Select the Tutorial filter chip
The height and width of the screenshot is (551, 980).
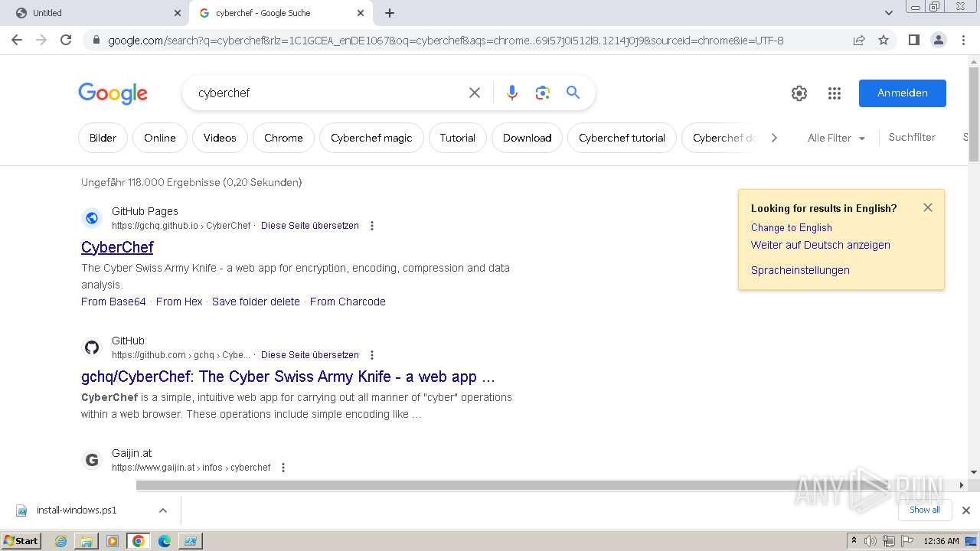[458, 138]
